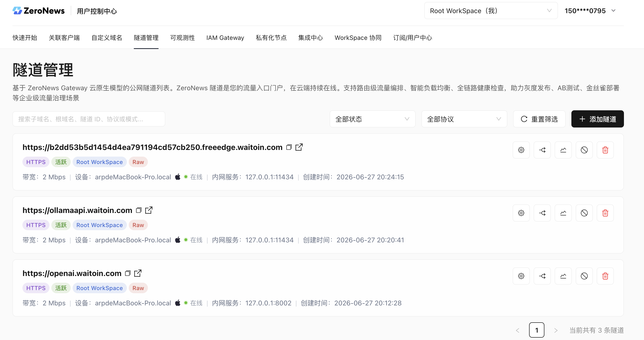Delete the openai.waitoin.com tunnel

point(605,276)
